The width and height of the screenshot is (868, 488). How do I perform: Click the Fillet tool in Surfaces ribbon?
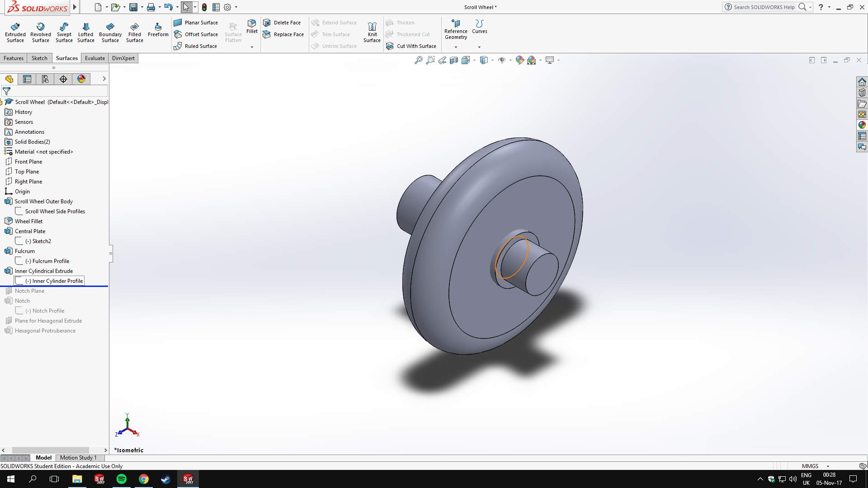(x=252, y=26)
